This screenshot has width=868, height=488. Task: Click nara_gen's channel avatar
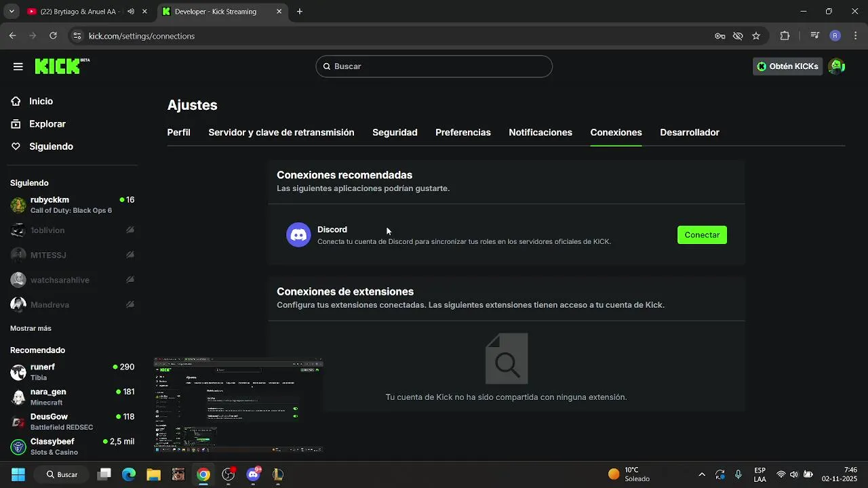pos(18,397)
